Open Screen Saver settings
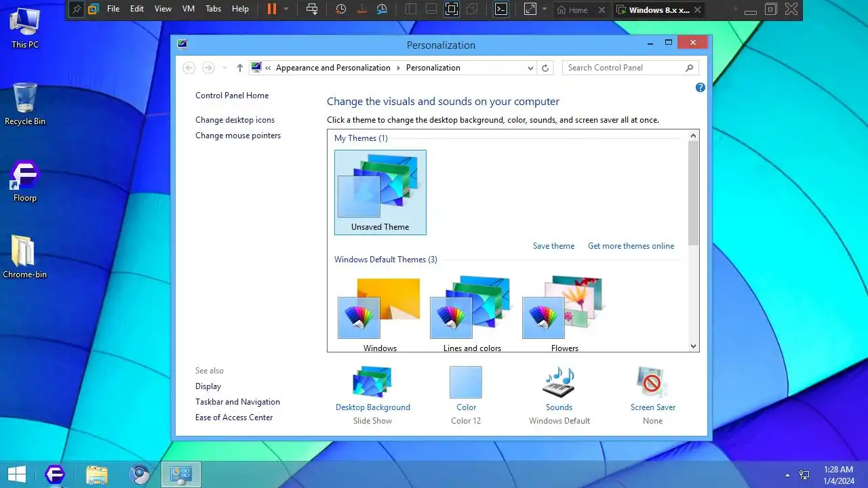 (653, 395)
